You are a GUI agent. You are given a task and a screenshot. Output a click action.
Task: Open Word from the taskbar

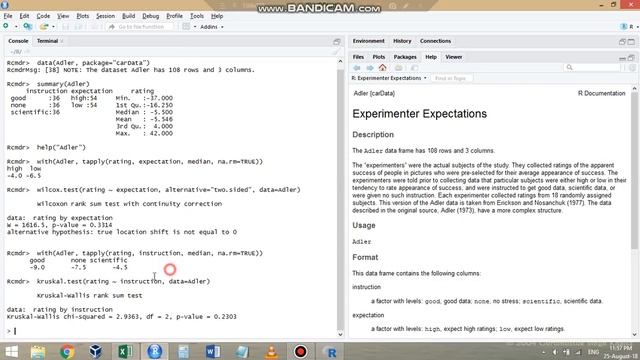(213, 351)
